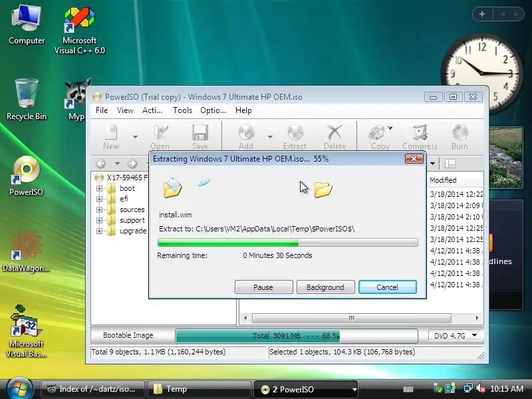The image size is (532, 399).
Task: Click the horizontal scrollbar thumb in file list
Action: point(352,318)
